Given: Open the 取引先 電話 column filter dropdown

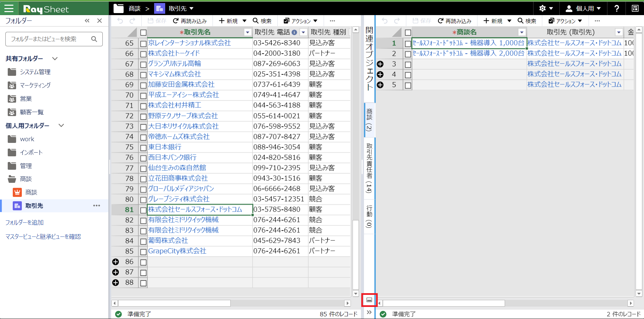Looking at the screenshot, I should pyautogui.click(x=303, y=33).
